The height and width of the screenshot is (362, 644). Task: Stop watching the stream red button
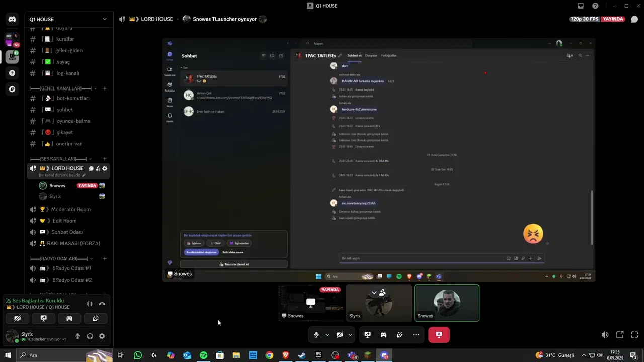[439, 335]
